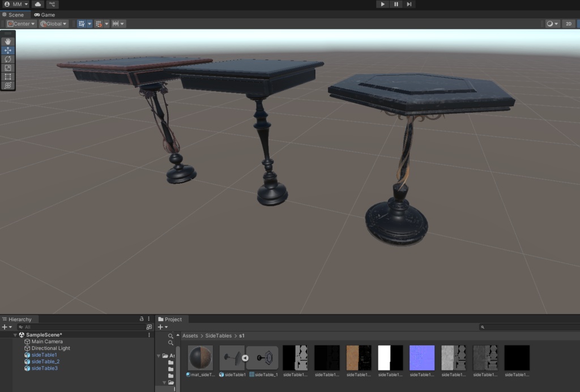Select the sideTable_1 mesh thumbnail
The height and width of the screenshot is (392, 580).
pyautogui.click(x=263, y=357)
